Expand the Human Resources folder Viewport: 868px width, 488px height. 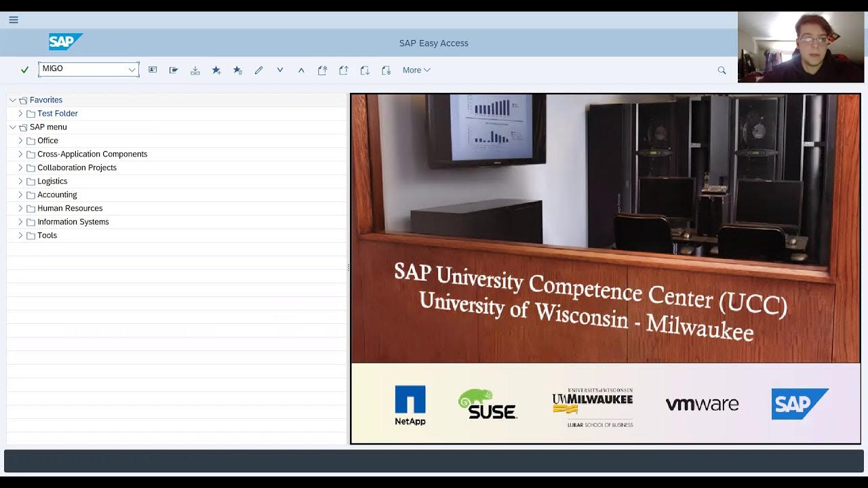[x=20, y=208]
